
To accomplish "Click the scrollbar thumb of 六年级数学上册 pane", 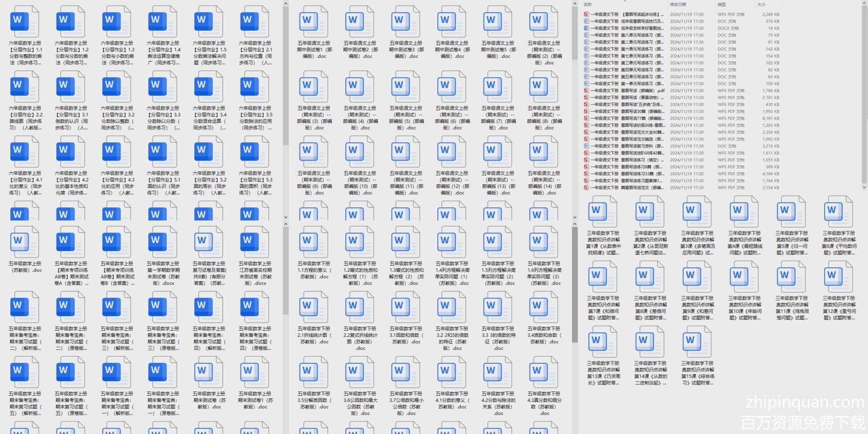I will point(286,76).
